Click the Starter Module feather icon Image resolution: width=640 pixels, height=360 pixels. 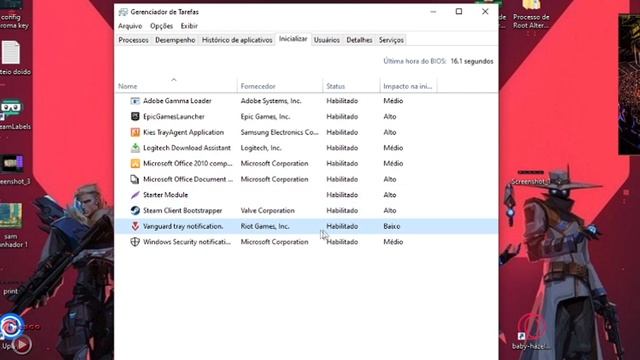[135, 195]
